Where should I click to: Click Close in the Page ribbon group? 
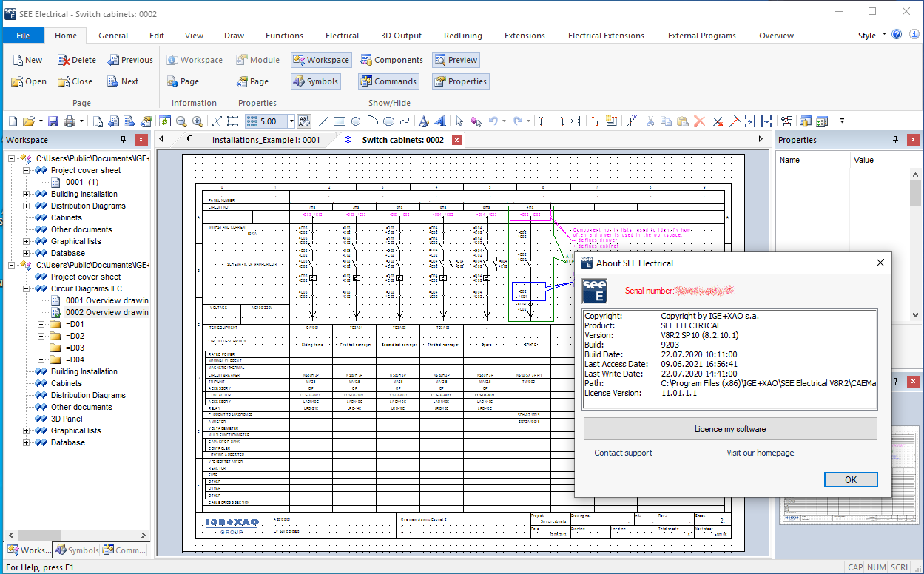75,81
